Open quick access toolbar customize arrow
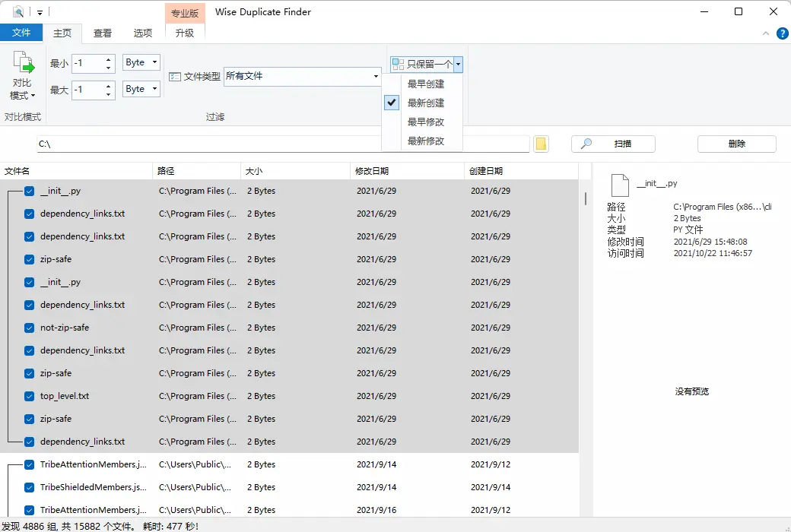The image size is (791, 532). [x=40, y=12]
